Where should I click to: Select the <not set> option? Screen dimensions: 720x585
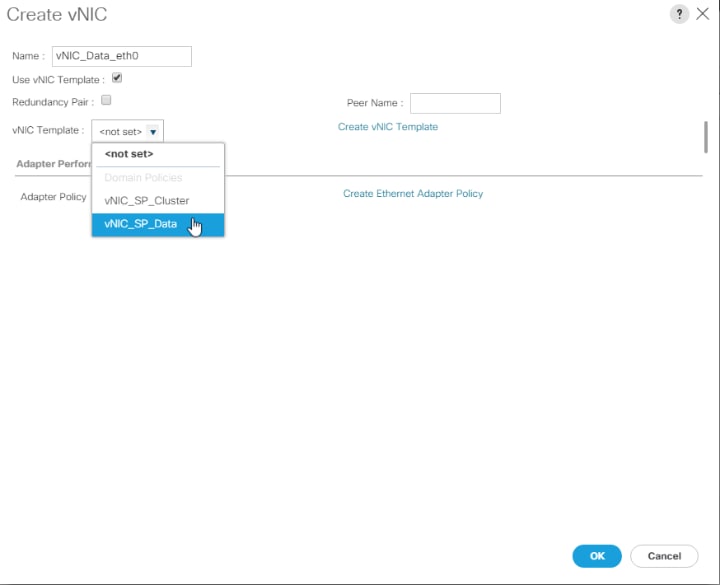tap(158, 154)
